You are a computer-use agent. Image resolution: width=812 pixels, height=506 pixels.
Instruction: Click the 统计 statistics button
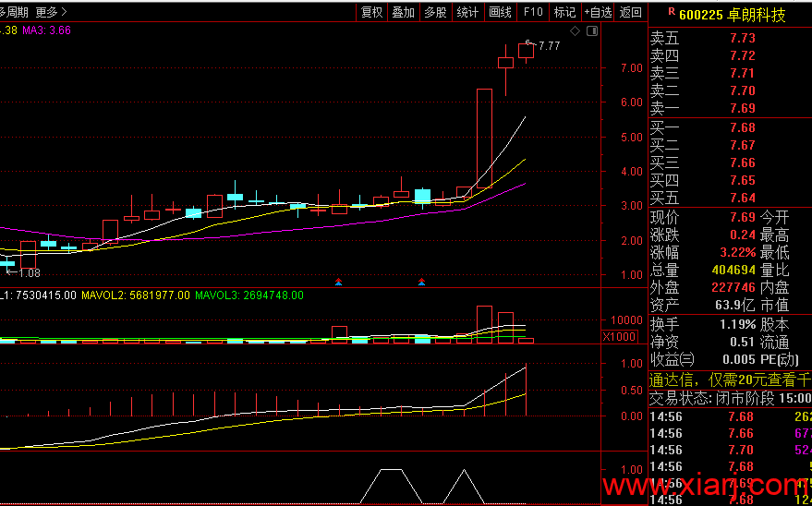click(467, 12)
